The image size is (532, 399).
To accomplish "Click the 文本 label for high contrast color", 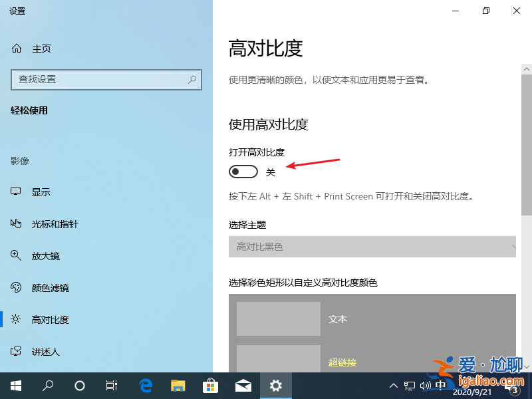I will click(x=338, y=319).
